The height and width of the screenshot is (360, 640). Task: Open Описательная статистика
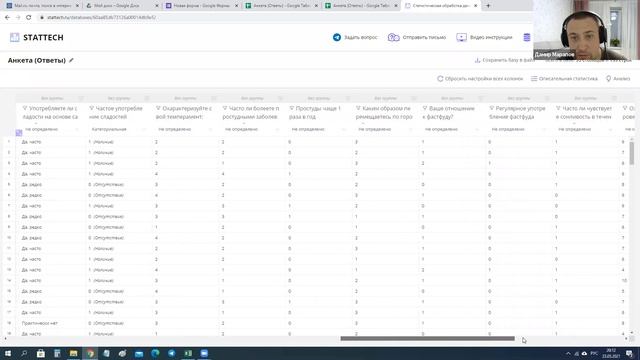click(564, 78)
